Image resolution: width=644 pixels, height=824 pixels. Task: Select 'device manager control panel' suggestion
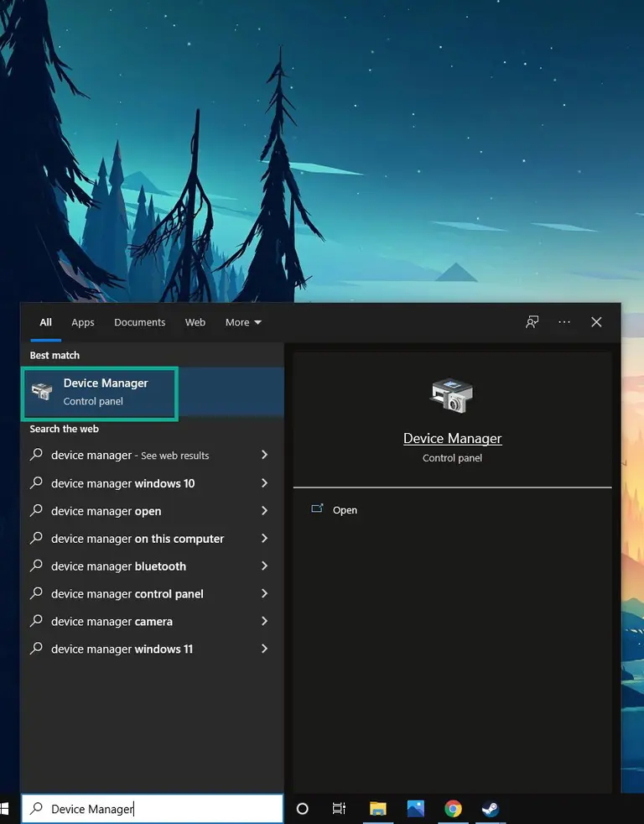click(x=153, y=594)
